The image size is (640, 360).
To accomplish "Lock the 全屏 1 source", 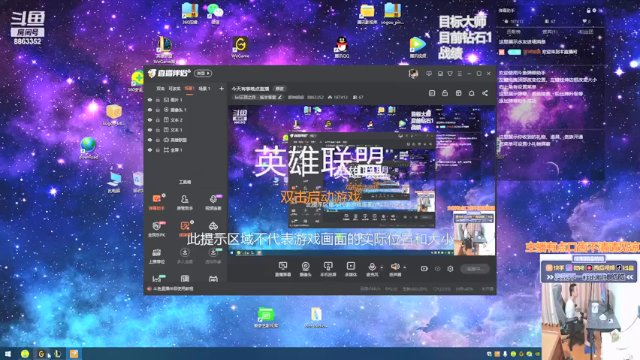I will pos(158,150).
